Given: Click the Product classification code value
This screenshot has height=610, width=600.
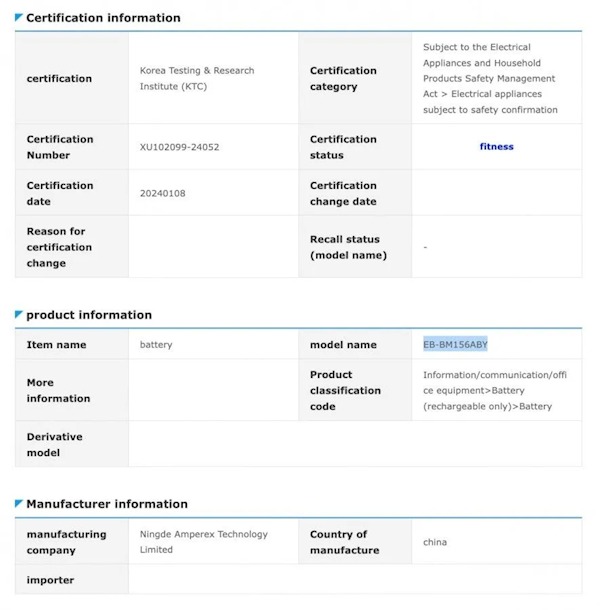Looking at the screenshot, I should [x=495, y=391].
